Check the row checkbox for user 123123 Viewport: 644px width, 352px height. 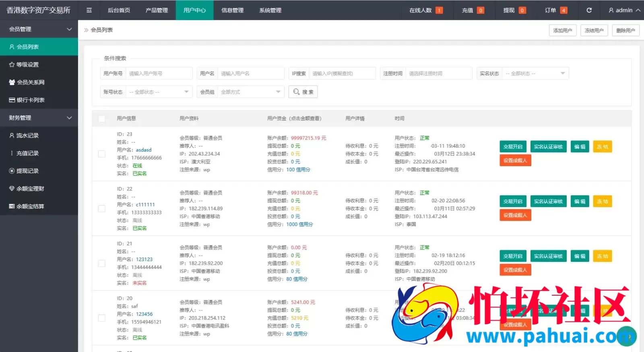(x=102, y=263)
